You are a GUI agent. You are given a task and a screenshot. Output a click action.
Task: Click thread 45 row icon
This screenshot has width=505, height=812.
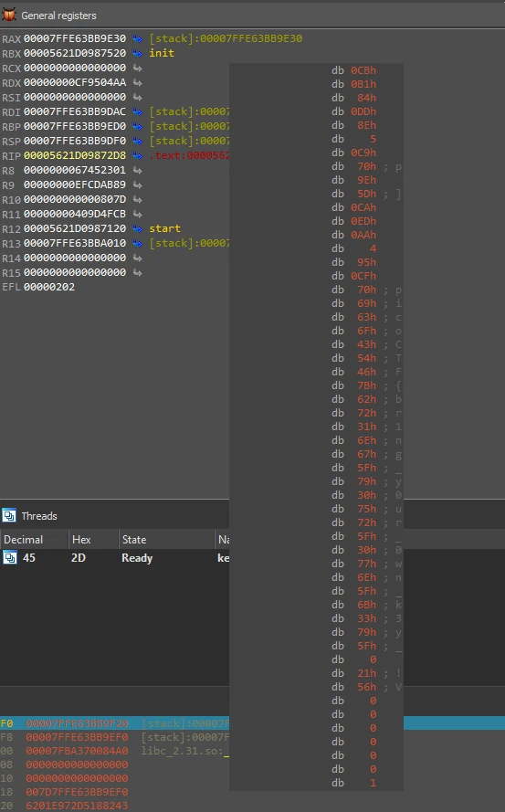(9, 558)
